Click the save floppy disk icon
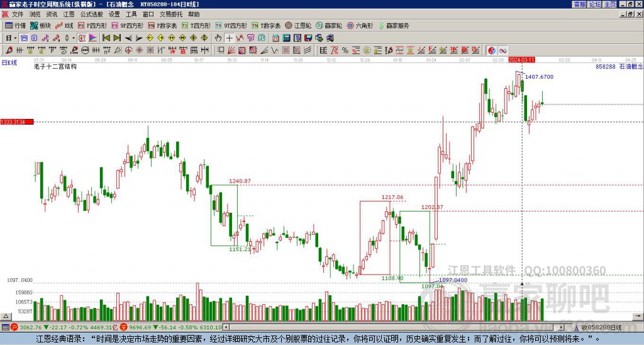The image size is (644, 345). pyautogui.click(x=308, y=38)
